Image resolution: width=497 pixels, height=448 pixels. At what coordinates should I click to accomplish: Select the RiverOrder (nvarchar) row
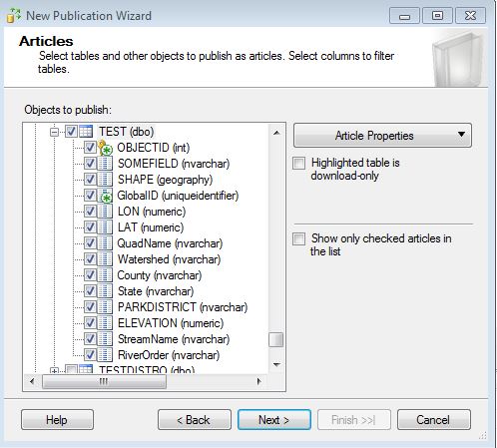(169, 355)
